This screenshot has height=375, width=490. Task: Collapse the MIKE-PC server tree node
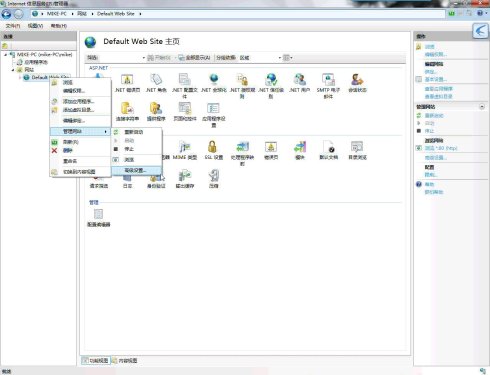[6, 54]
